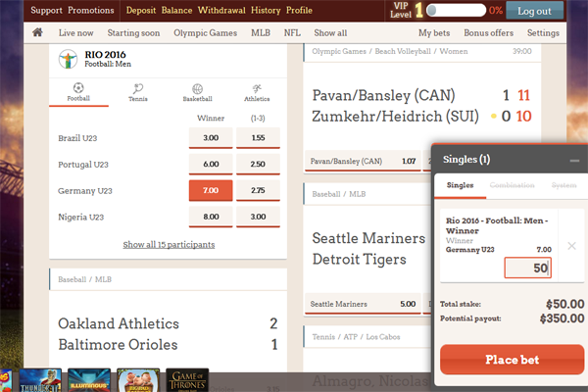588x392 pixels.
Task: Click the Rio 2016 logo icon
Action: [x=68, y=59]
